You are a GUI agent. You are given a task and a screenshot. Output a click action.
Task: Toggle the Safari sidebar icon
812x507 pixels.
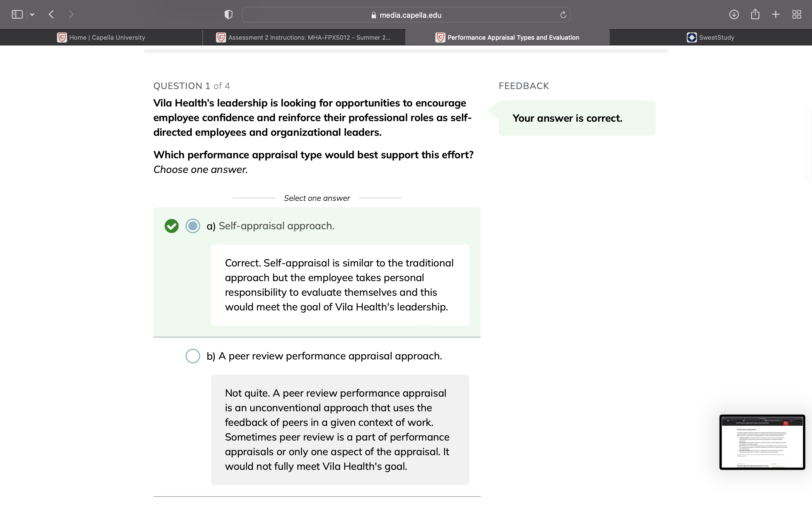tap(17, 14)
